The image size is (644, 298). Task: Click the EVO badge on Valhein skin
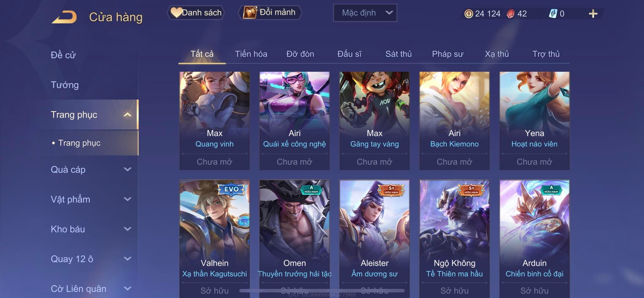(x=231, y=190)
